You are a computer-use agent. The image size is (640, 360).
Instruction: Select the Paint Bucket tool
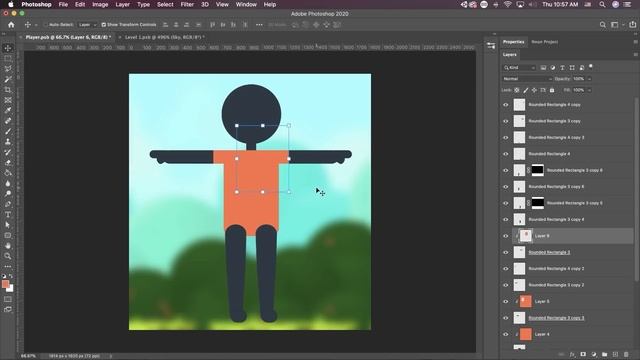tap(8, 173)
